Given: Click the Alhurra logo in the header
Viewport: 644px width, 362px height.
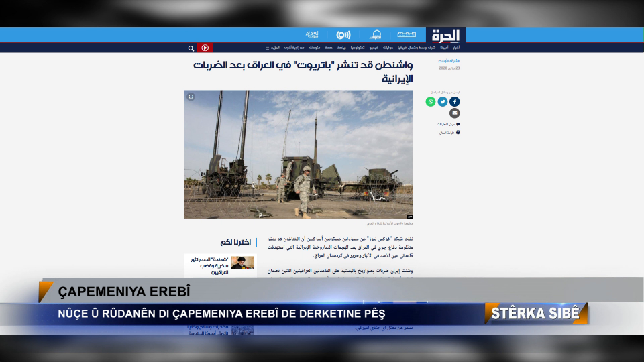Looking at the screenshot, I should click(445, 36).
